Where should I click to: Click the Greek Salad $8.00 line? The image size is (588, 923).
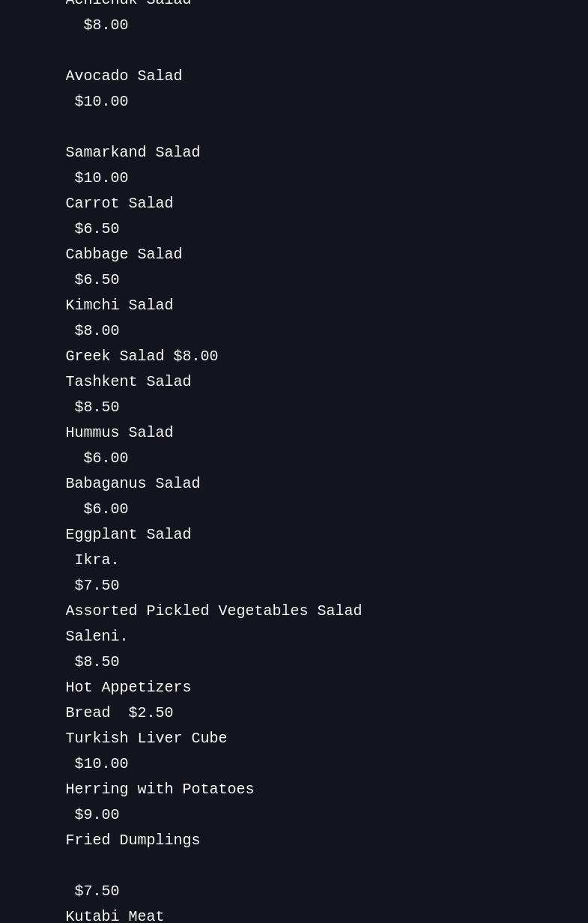point(142,356)
